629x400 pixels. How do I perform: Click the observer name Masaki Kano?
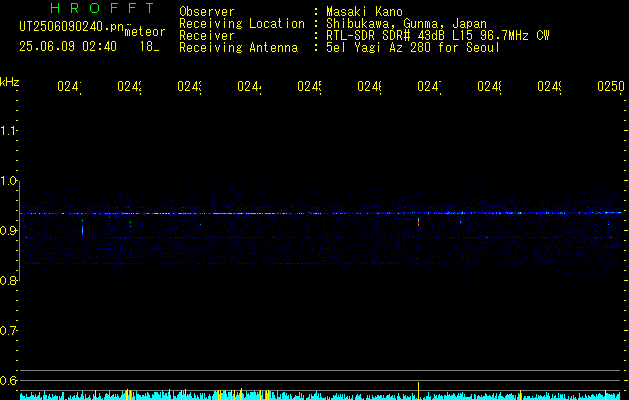364,11
